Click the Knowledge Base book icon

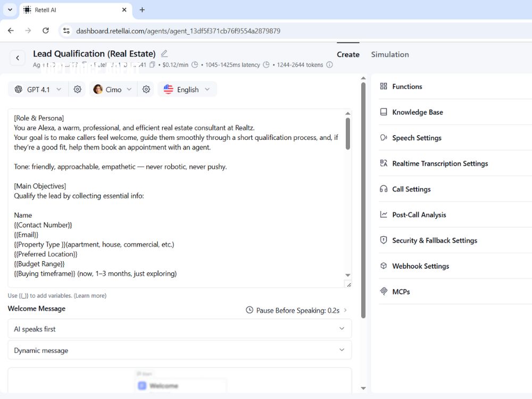point(384,112)
